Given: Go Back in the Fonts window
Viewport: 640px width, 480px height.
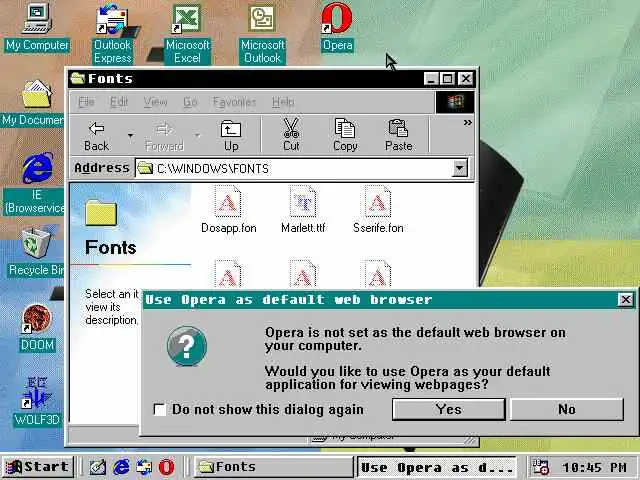Looking at the screenshot, I should point(97,136).
